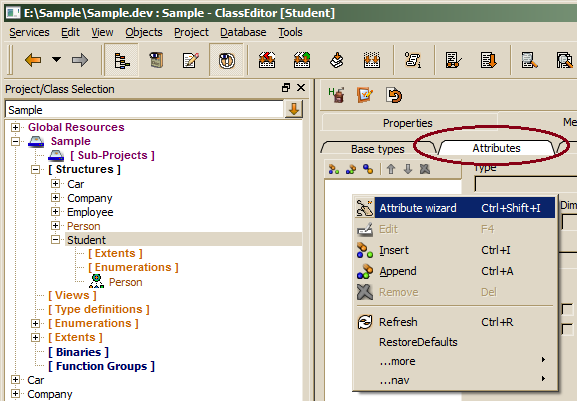Image resolution: width=577 pixels, height=401 pixels.
Task: Collapse the Student tree node
Action: coord(55,240)
